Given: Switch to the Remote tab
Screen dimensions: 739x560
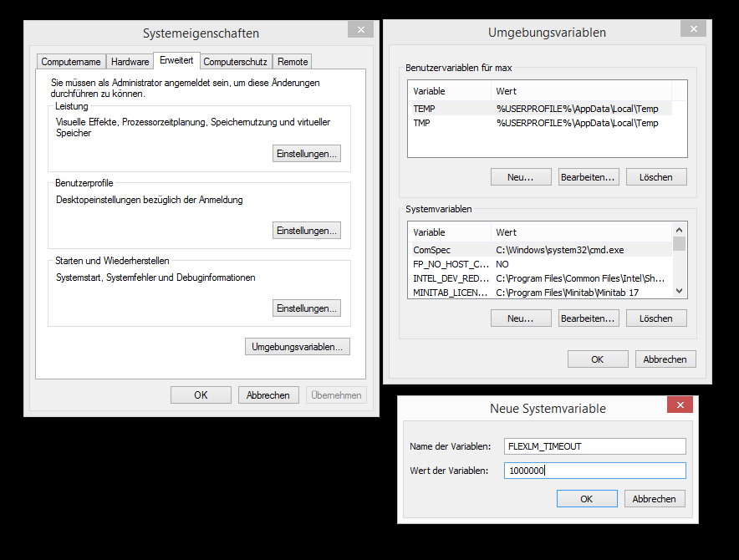Looking at the screenshot, I should click(x=293, y=62).
